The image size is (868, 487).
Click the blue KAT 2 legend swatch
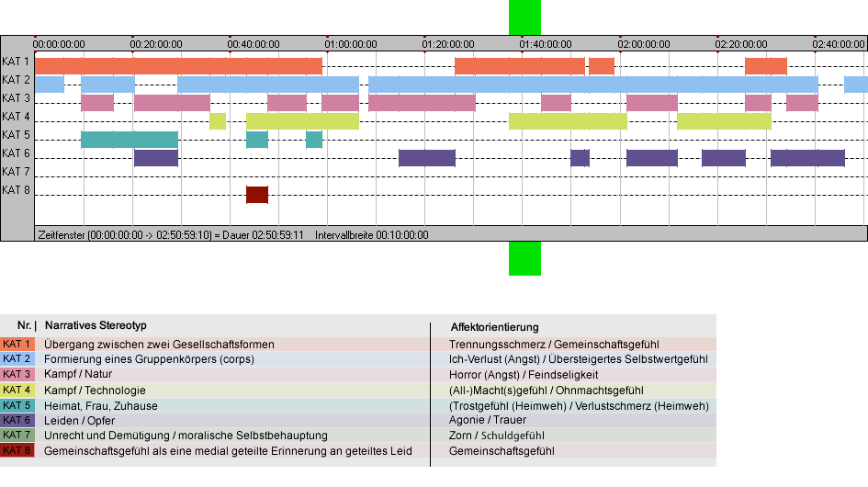click(x=17, y=359)
